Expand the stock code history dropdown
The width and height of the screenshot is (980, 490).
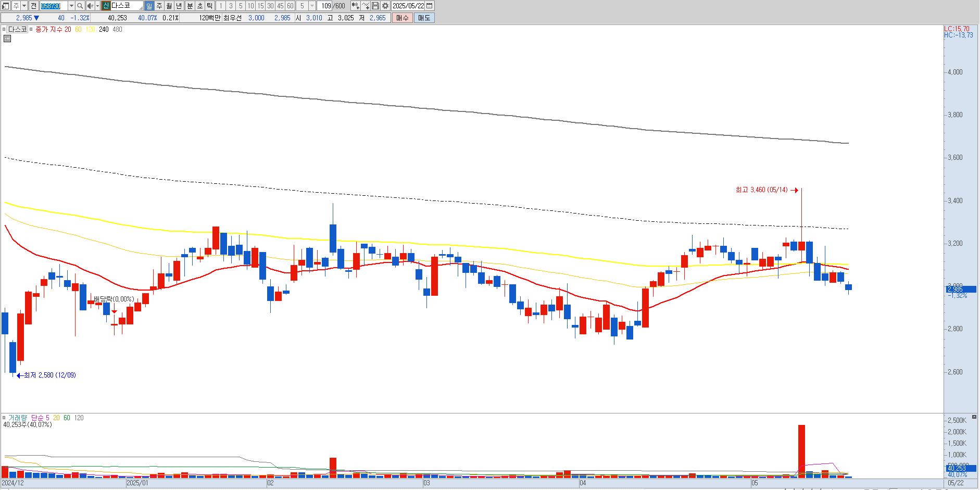pyautogui.click(x=71, y=6)
